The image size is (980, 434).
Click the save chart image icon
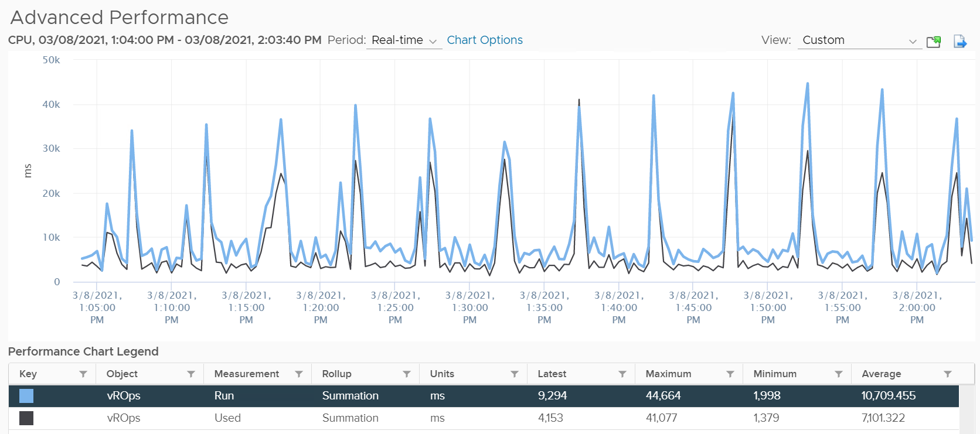point(934,41)
